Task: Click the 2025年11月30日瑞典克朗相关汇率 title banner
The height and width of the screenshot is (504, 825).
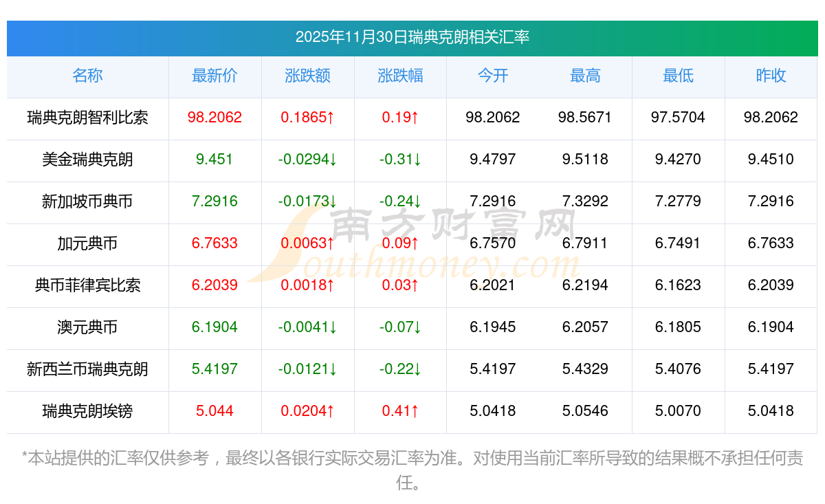Action: tap(412, 37)
